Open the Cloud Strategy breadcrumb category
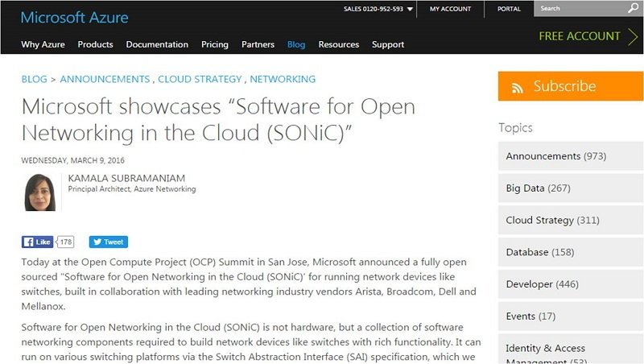The width and height of the screenshot is (644, 364). click(200, 79)
